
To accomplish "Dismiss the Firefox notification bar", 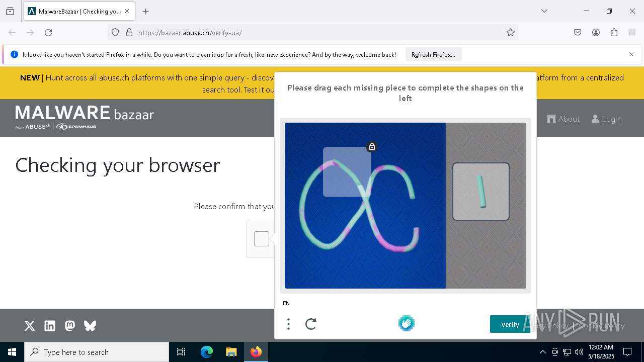I will (631, 54).
